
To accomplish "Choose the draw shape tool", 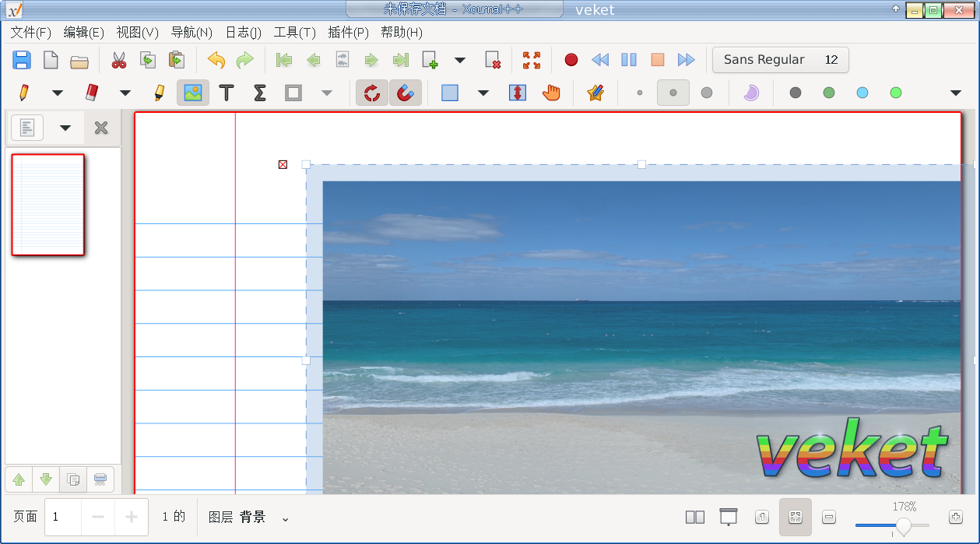I will (x=293, y=93).
